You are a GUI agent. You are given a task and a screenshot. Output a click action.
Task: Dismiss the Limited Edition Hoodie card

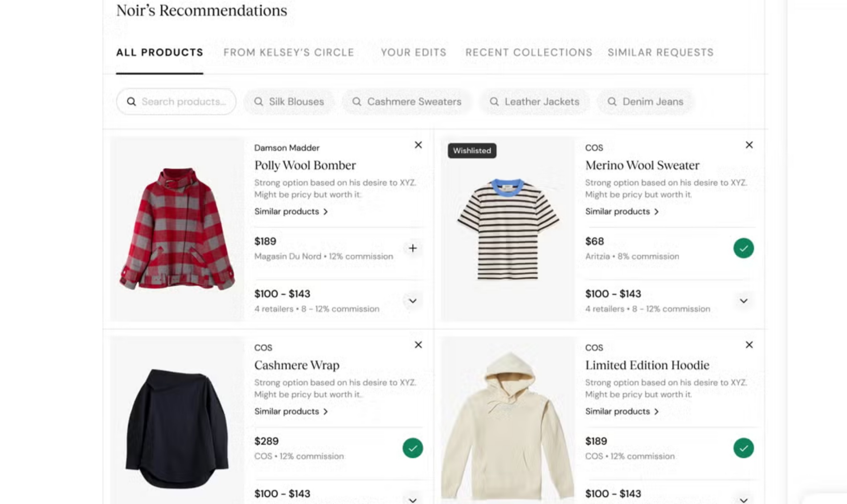coord(749,345)
